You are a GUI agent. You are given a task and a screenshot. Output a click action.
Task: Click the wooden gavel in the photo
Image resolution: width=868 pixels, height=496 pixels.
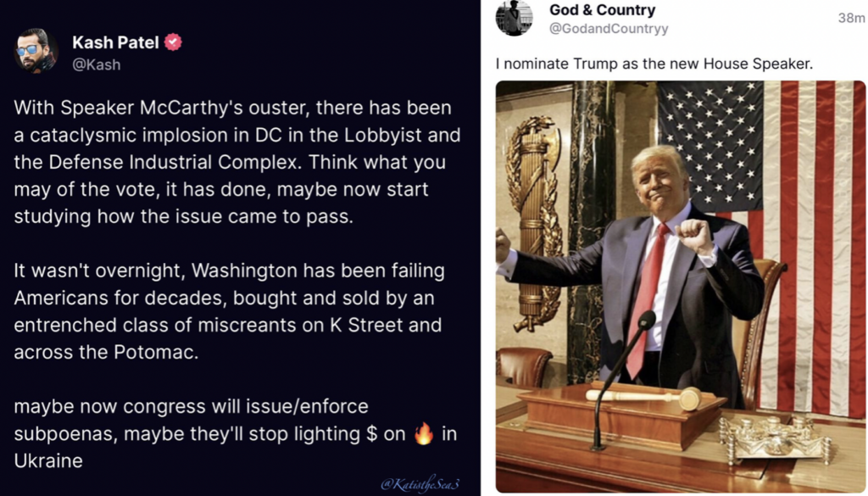[x=646, y=396]
